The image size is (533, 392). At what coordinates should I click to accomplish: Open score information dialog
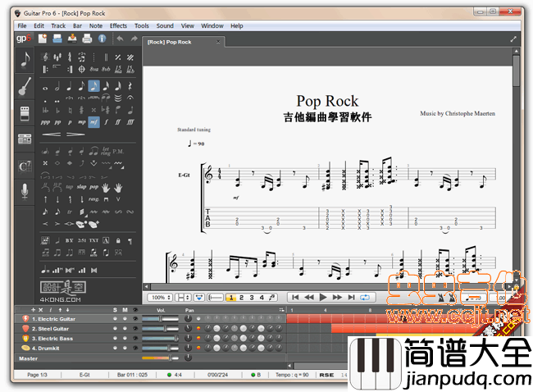pyautogui.click(x=102, y=39)
